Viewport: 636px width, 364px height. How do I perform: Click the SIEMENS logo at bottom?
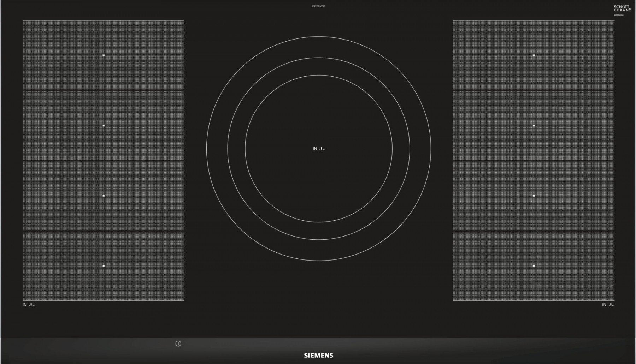click(x=318, y=355)
